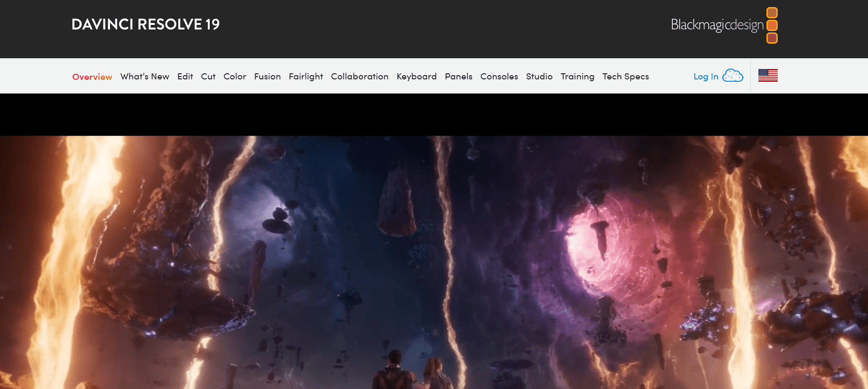Open the Keyboard page

(417, 77)
